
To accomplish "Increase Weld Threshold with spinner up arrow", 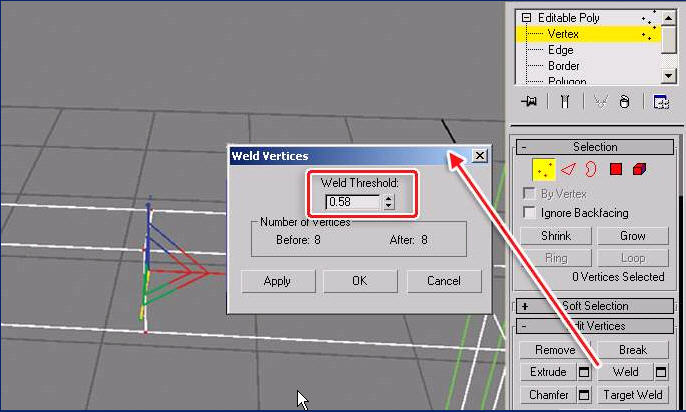I will (x=388, y=198).
